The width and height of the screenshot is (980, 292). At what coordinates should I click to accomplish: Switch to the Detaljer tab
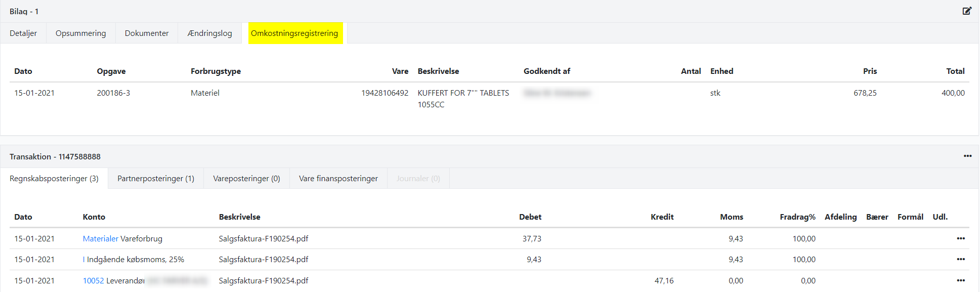[x=23, y=33]
